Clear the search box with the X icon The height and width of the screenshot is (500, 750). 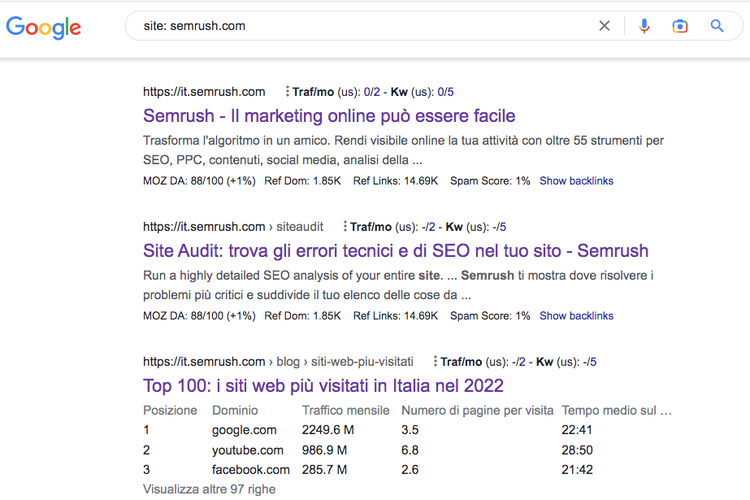pyautogui.click(x=605, y=26)
